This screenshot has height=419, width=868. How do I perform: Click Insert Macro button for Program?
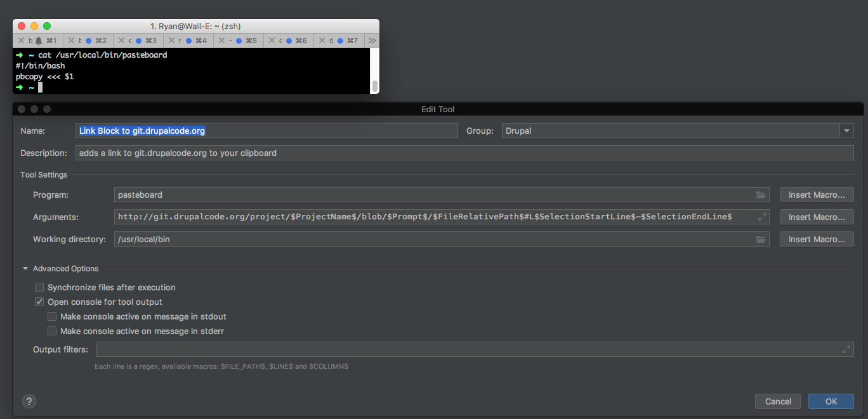(817, 195)
